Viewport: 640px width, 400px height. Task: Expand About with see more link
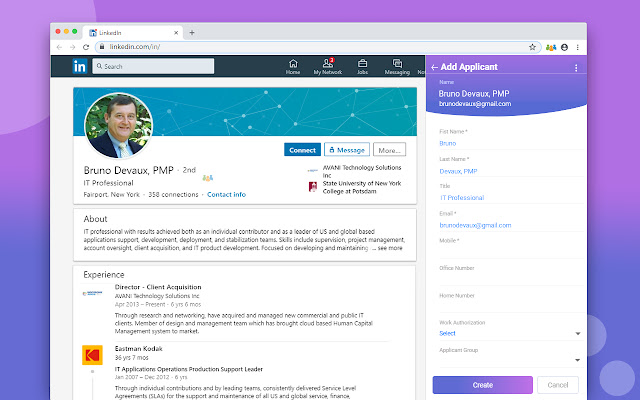point(390,248)
